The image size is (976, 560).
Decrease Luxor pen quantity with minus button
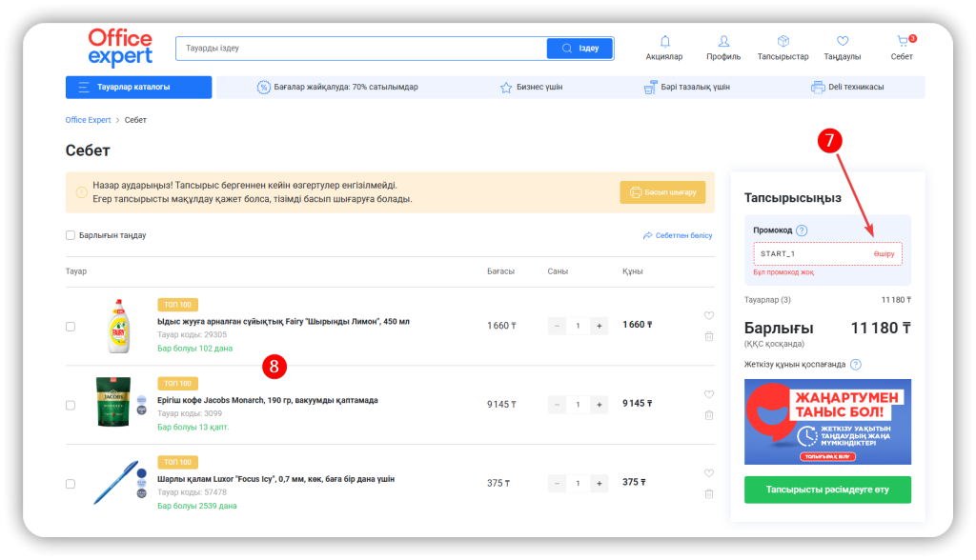(557, 483)
